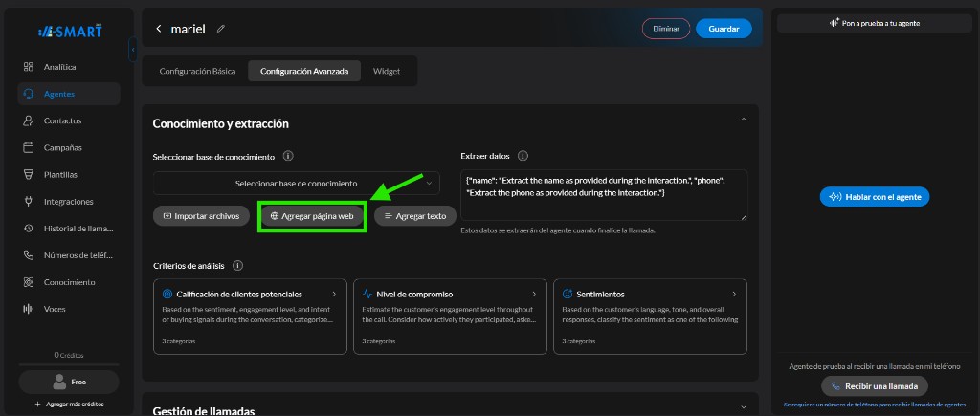
Task: Click the info icon beside Criterios de análisis
Action: click(237, 266)
